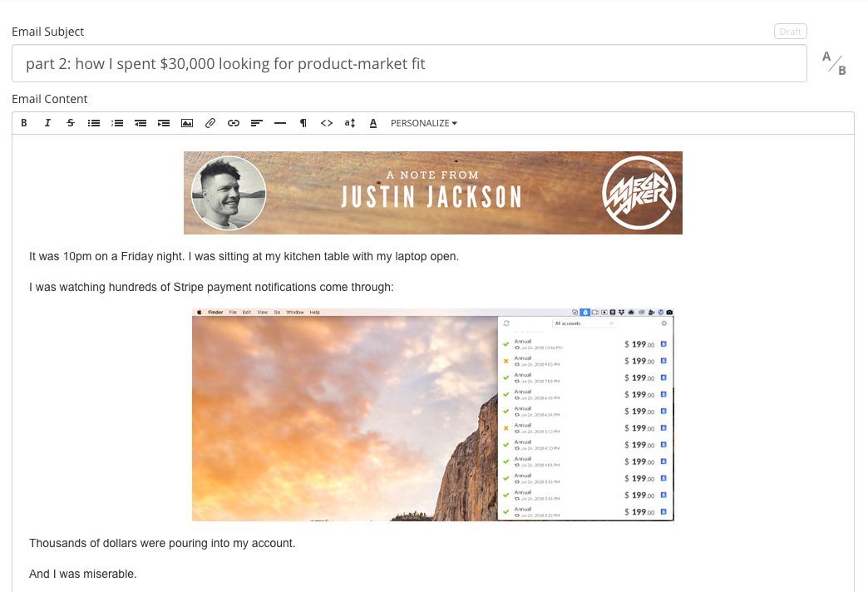868x592 pixels.
Task: Open the text color picker
Action: [x=373, y=123]
